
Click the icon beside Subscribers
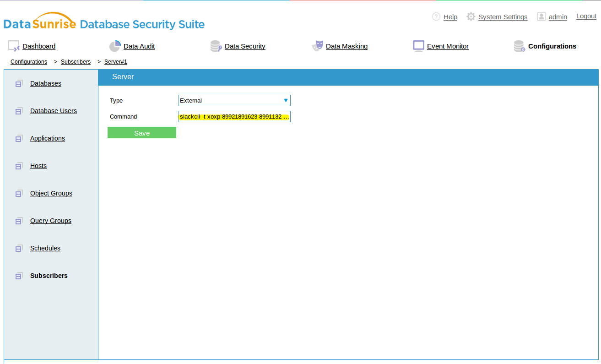point(19,276)
